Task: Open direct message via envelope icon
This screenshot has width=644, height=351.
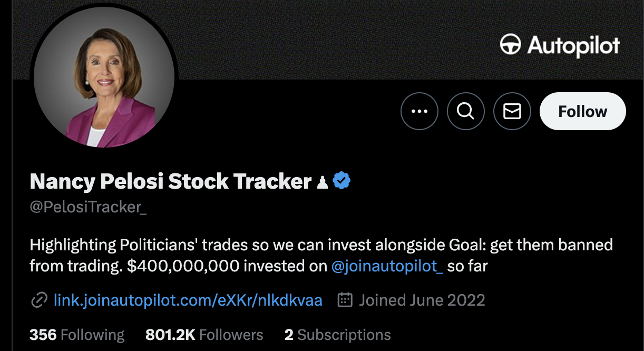Action: tap(512, 111)
